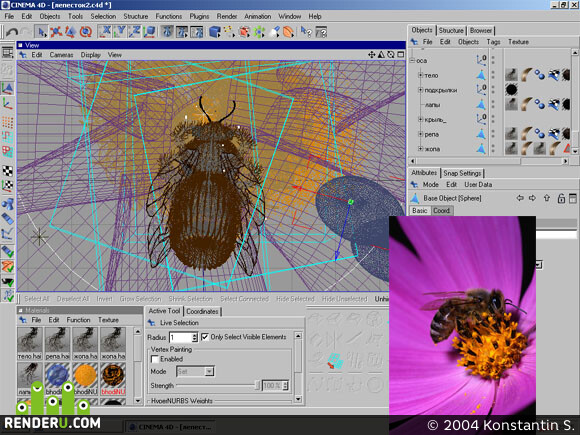
Task: Select the Rotate tool icon
Action: click(86, 32)
